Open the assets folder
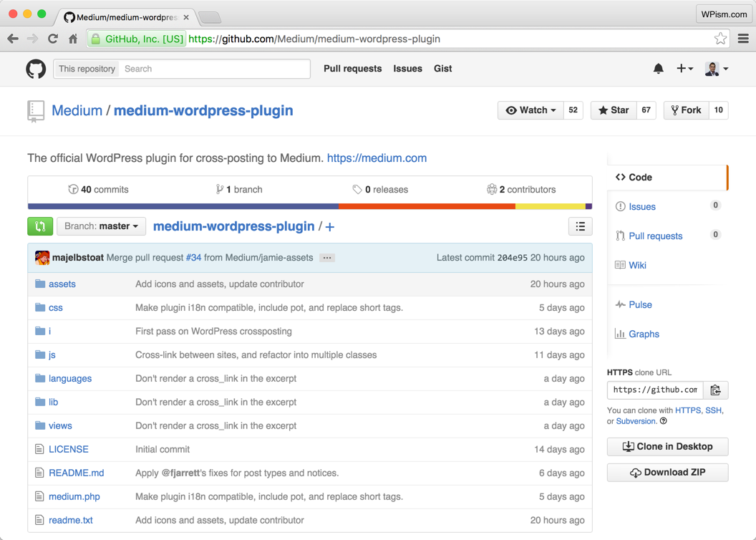The height and width of the screenshot is (540, 756). [x=62, y=284]
